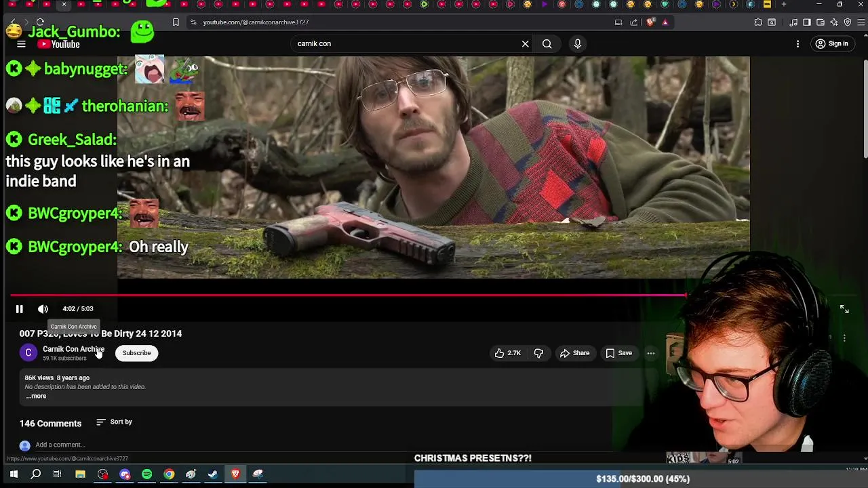Open the Brave Shields lion icon
Screen dimensions: 868x488
(x=651, y=22)
